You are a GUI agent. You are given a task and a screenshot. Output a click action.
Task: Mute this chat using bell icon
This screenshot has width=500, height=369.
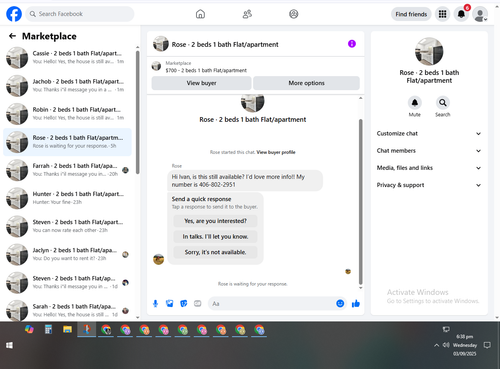(415, 103)
